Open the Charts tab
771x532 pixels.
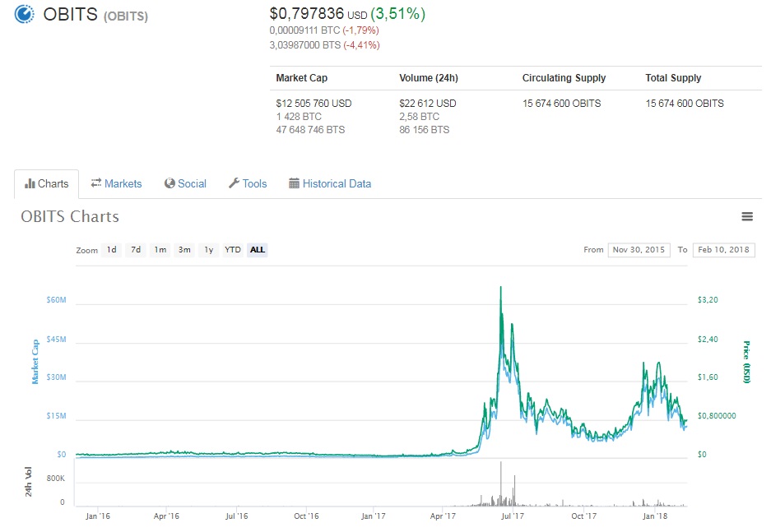point(46,183)
